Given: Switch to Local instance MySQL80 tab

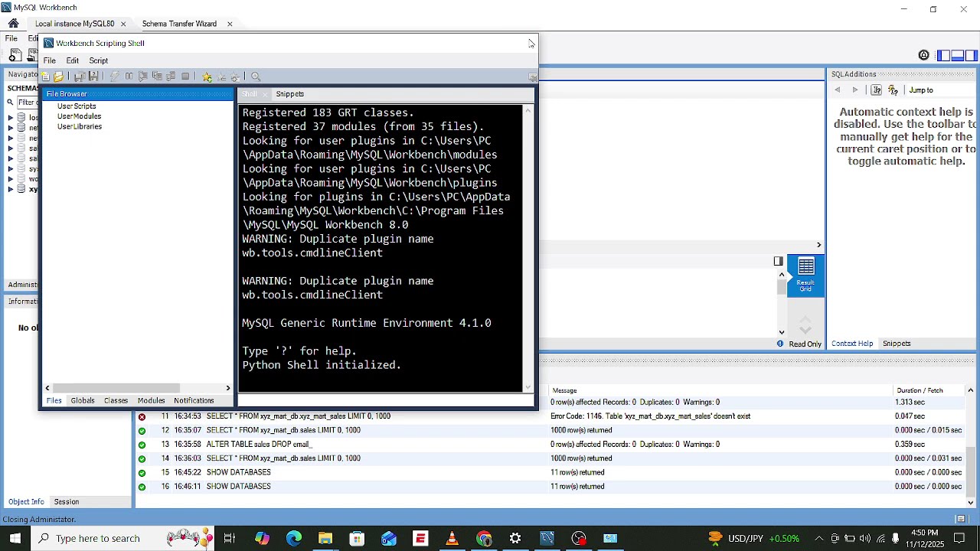Looking at the screenshot, I should [74, 24].
